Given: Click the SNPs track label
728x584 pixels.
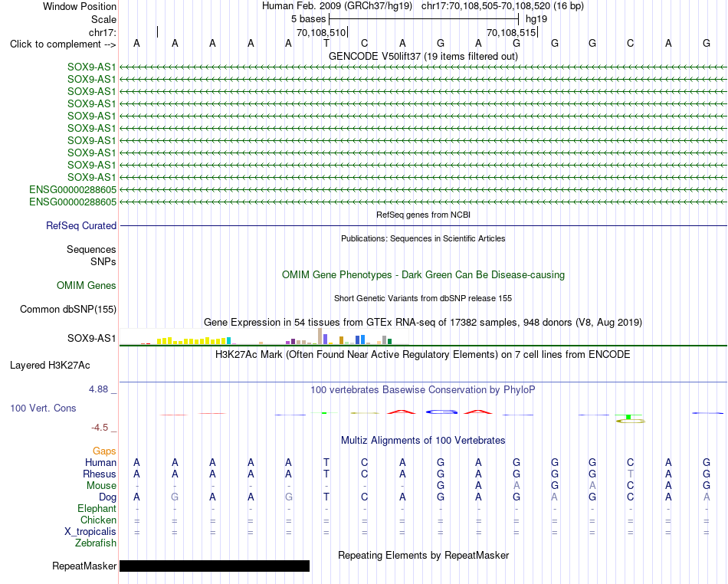Looking at the screenshot, I should 103,262.
